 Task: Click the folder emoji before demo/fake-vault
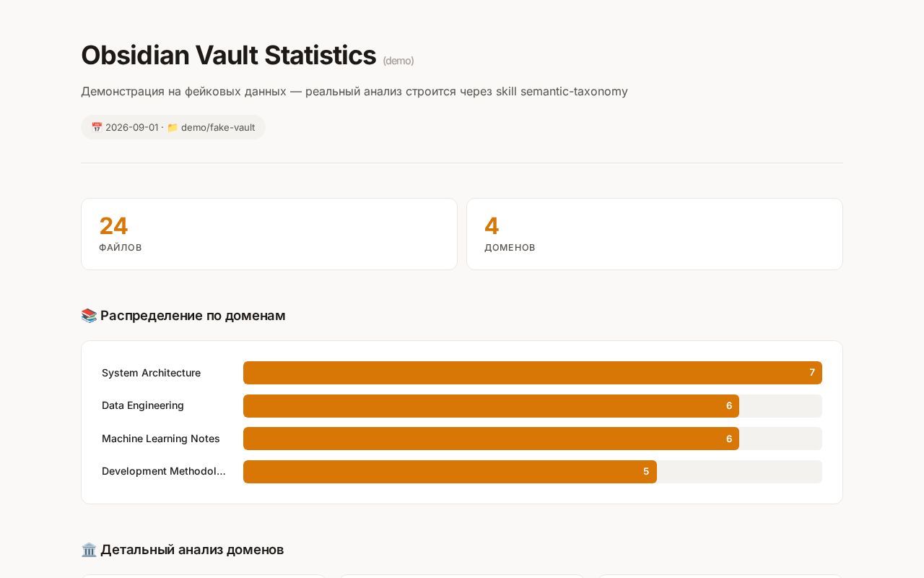pyautogui.click(x=173, y=127)
